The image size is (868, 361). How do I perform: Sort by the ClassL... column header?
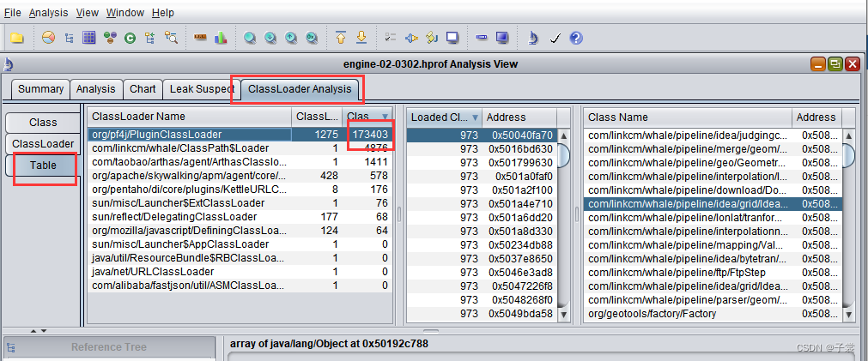(x=317, y=117)
